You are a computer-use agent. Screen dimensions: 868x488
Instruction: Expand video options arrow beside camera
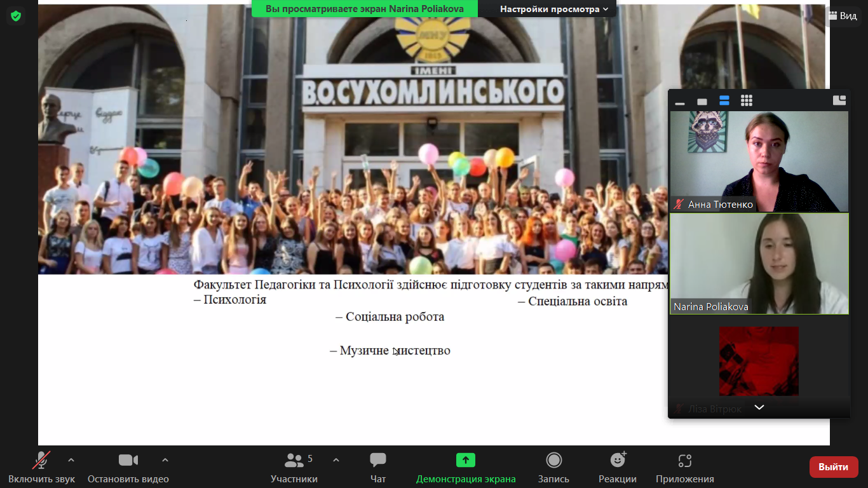[x=165, y=460]
